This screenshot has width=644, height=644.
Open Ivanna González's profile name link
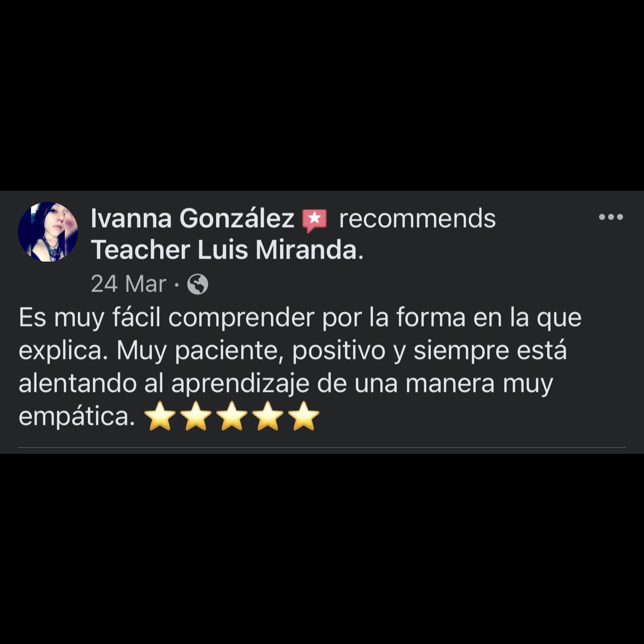point(193,219)
